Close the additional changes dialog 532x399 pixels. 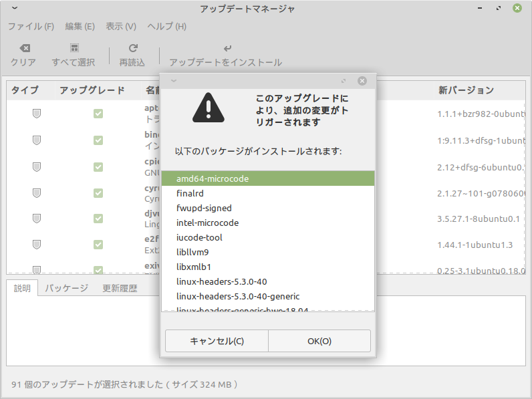[x=362, y=81]
